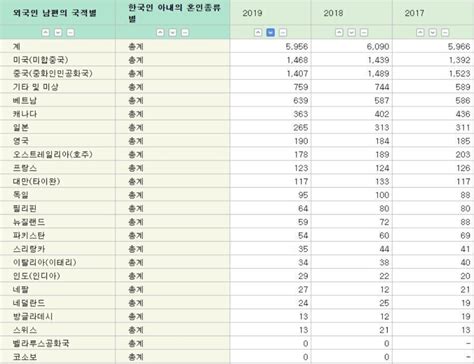Viewport: 474px width, 364px height.
Task: Sort 2017 column descending
Action: [x=433, y=32]
